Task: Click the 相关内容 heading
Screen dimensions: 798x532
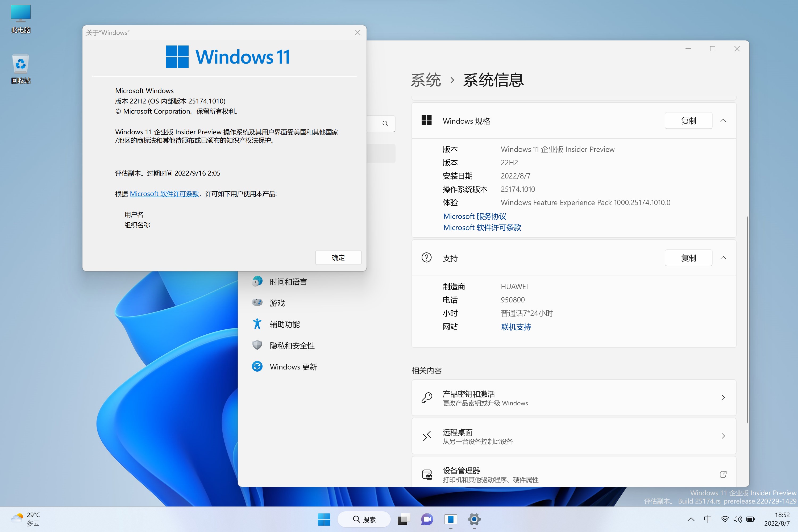Action: point(426,371)
